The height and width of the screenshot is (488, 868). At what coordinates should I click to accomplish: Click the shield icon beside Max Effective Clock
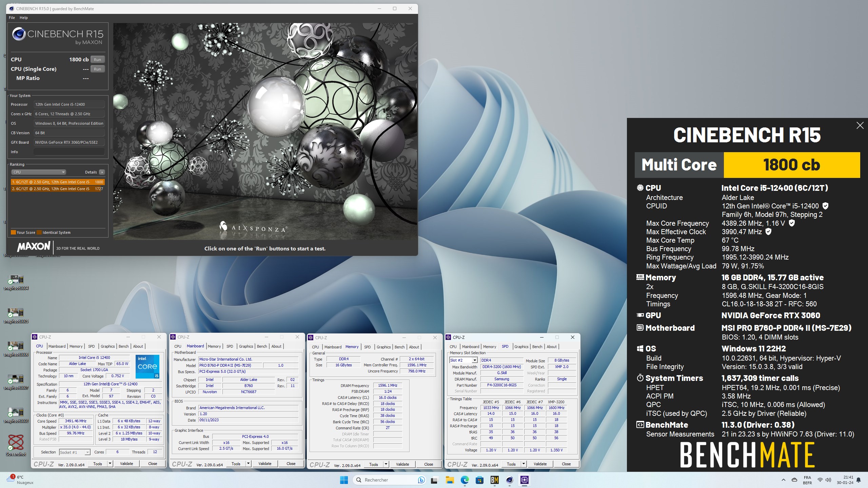point(769,231)
